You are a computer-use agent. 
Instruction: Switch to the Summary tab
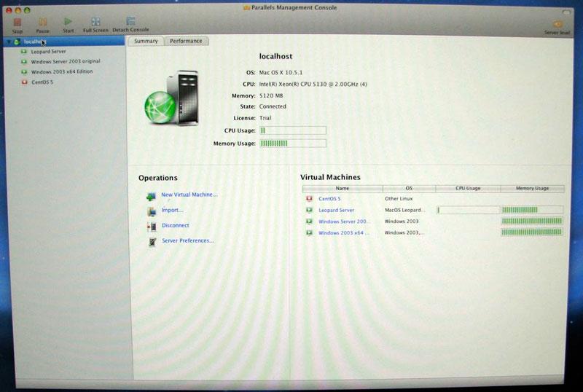pos(146,41)
